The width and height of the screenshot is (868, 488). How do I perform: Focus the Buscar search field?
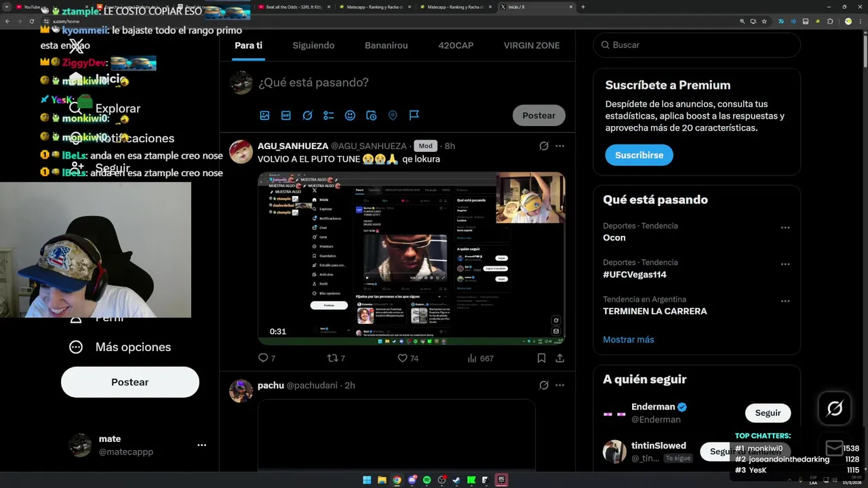tap(696, 45)
